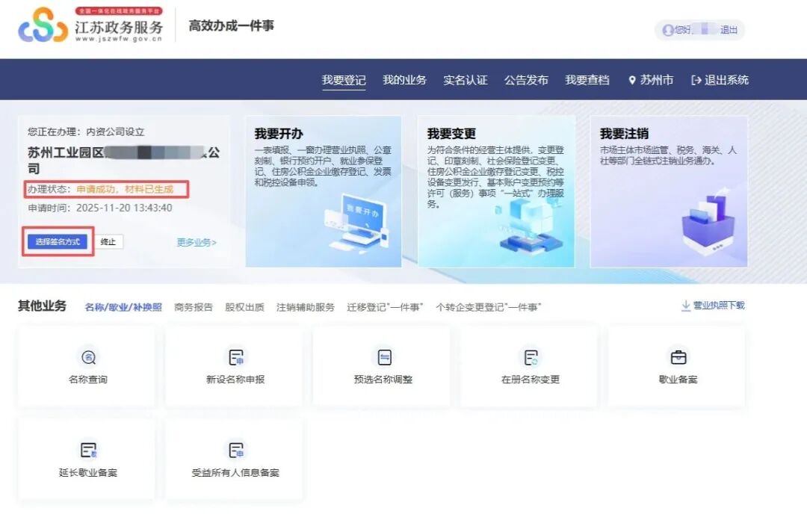Image resolution: width=807 pixels, height=532 pixels.
Task: Click the application time 2025-11-20 13:43:40
Action: point(124,208)
